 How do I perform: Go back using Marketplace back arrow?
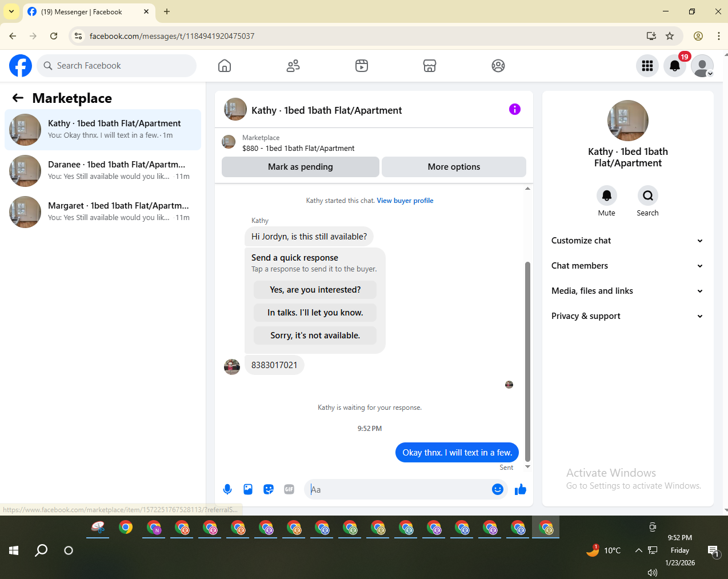point(18,98)
